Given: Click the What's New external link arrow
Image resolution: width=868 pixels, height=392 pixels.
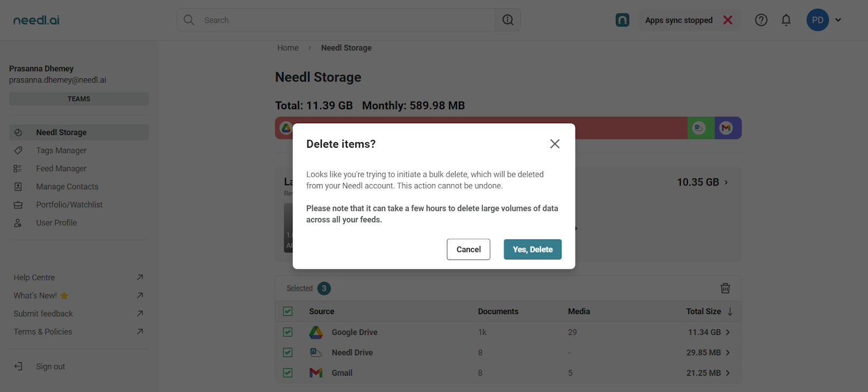Looking at the screenshot, I should [x=140, y=295].
